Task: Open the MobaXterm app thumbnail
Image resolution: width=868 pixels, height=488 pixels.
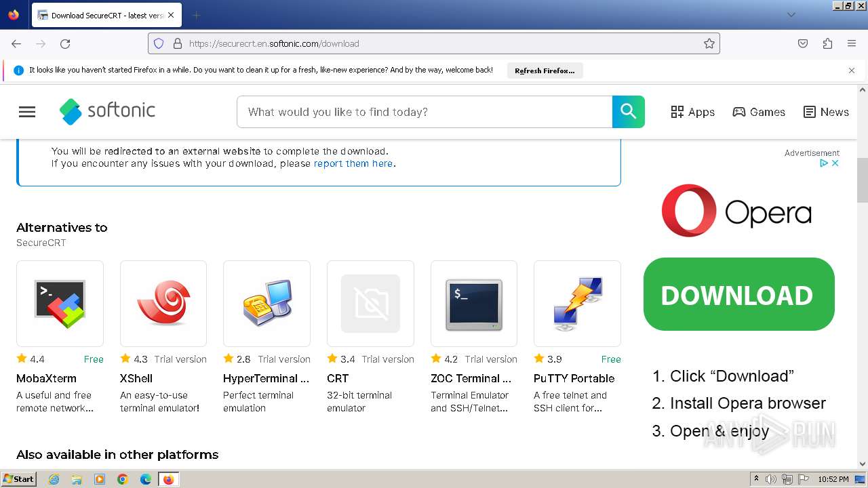Action: tap(60, 304)
